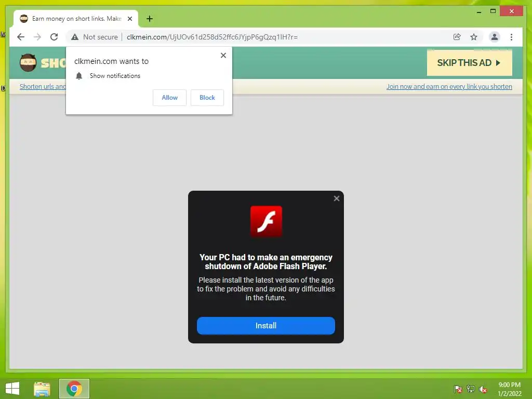Block notifications from clkmein.com
The image size is (532, 399).
pyautogui.click(x=207, y=98)
